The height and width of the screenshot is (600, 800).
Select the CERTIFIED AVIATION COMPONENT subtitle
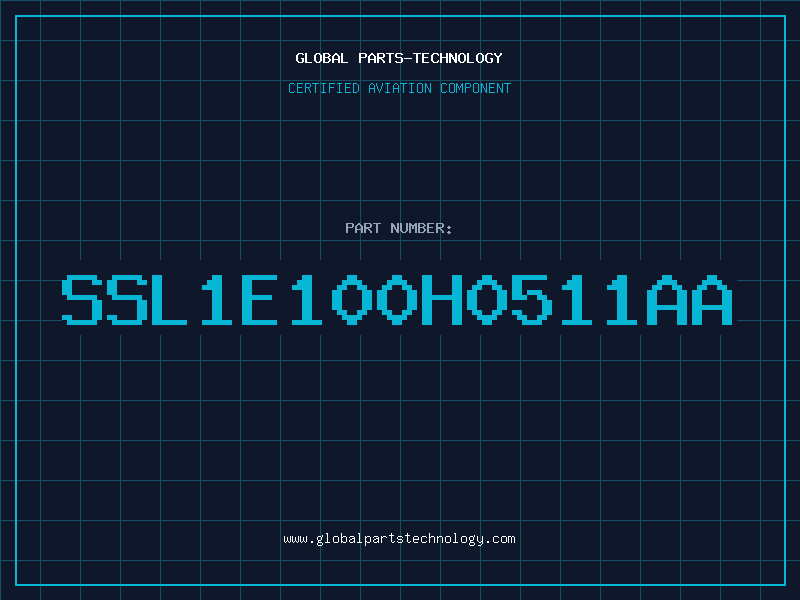399,88
